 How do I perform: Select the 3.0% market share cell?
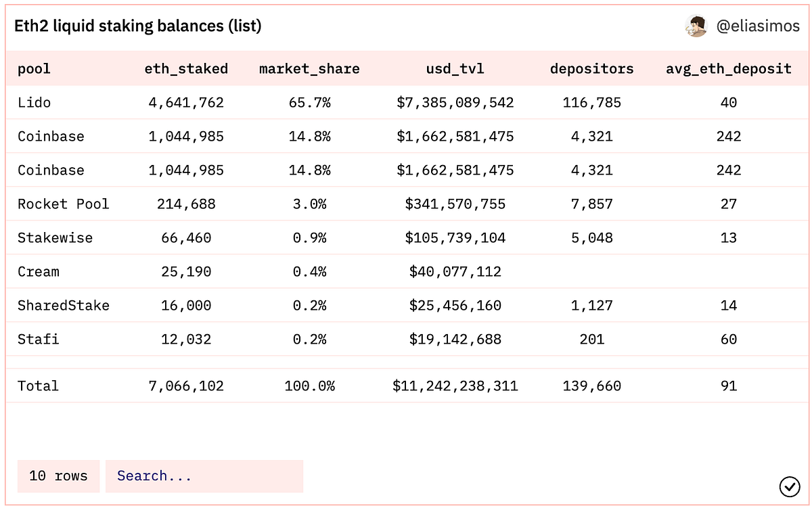tap(309, 204)
